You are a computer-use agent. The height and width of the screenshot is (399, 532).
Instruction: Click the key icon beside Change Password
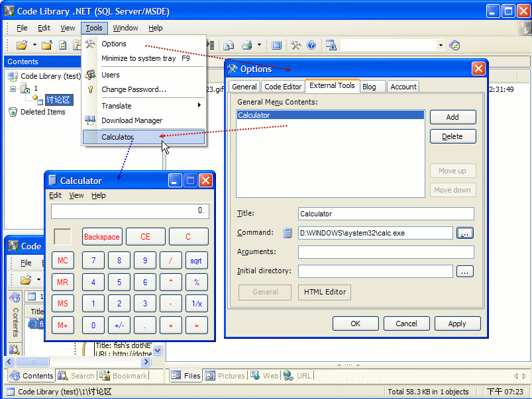point(90,89)
